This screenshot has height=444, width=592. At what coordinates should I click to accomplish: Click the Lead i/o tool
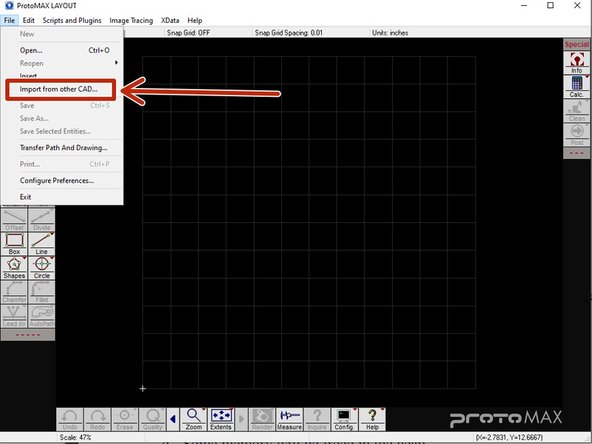coord(14,316)
